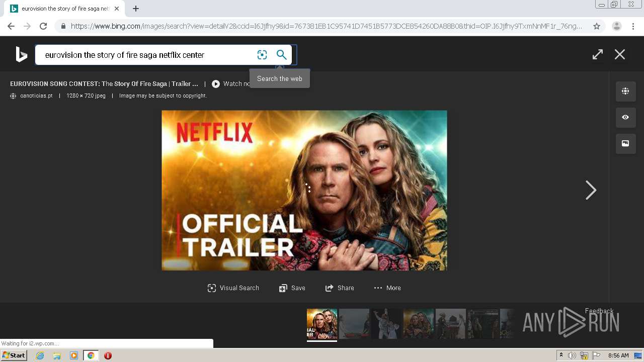Click the Watch now play button
Viewport: 644px width, 362px height.
coord(216,84)
